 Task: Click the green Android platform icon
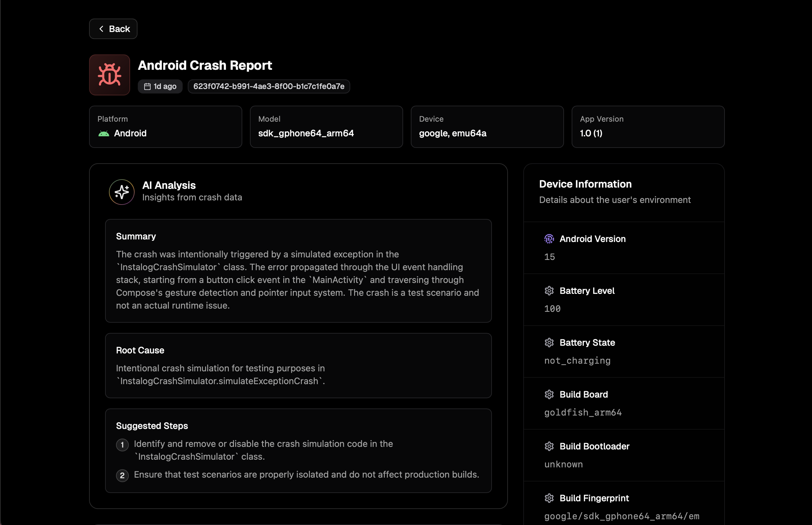click(x=104, y=133)
